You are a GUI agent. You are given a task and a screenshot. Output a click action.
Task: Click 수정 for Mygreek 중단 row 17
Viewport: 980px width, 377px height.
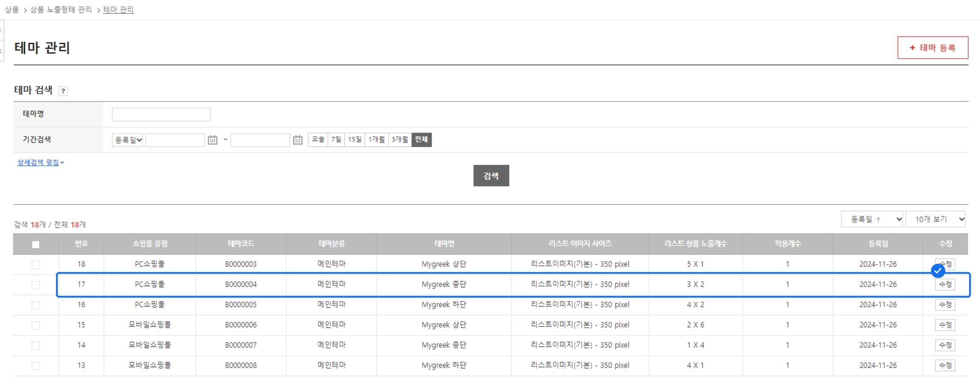[x=945, y=285]
